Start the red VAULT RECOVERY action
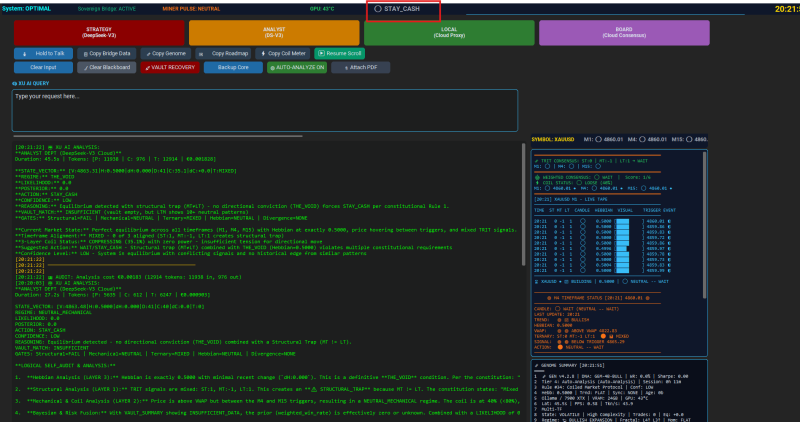Screen dimensions: 800x422 [x=170, y=67]
